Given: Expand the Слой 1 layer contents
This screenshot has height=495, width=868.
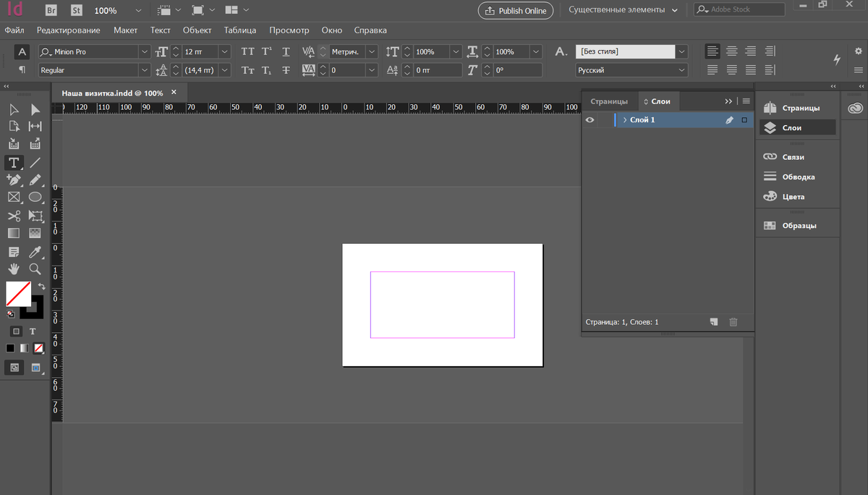Looking at the screenshot, I should [624, 120].
